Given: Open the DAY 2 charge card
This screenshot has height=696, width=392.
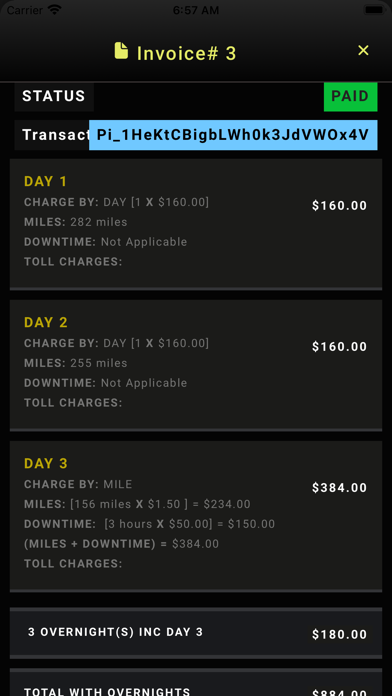Looking at the screenshot, I should 196,365.
